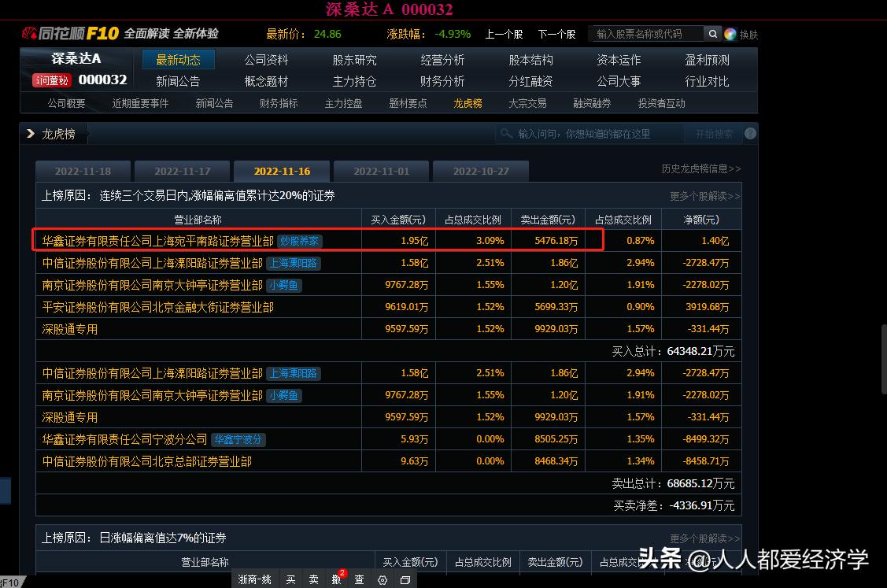The height and width of the screenshot is (588, 887).
Task: Select the 2022-10-27 date tab
Action: (481, 171)
